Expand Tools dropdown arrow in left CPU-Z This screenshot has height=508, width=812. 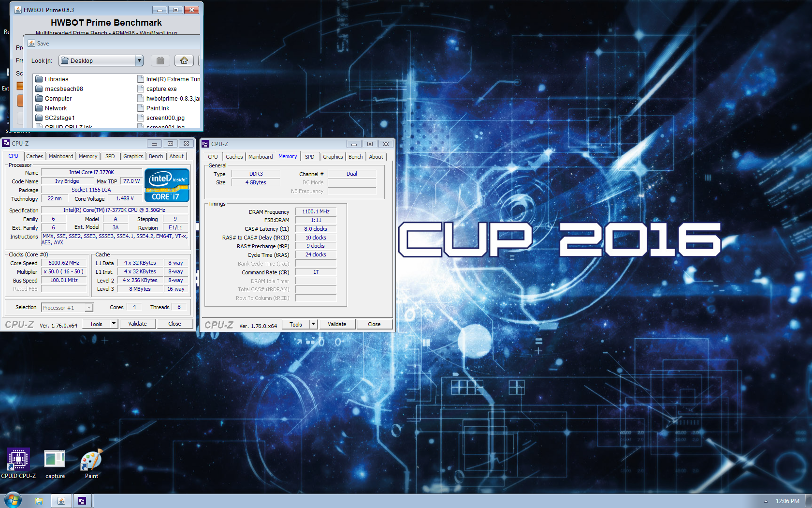coord(114,324)
